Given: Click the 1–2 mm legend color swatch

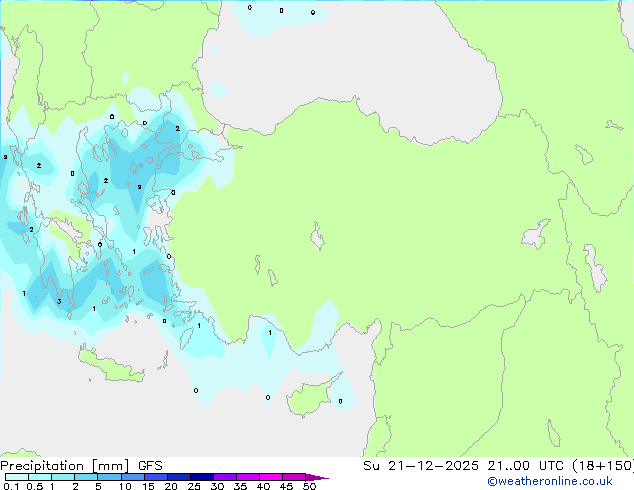Looking at the screenshot, I should coord(63,477).
